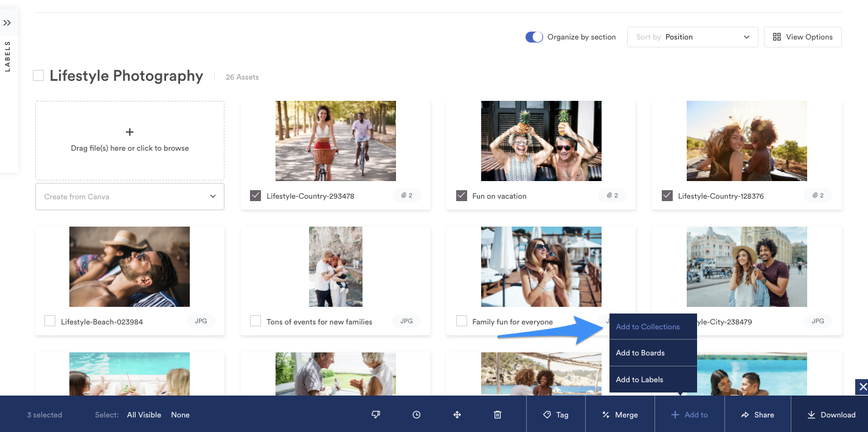Click thumbs-down icon in bottom toolbar

(x=376, y=414)
